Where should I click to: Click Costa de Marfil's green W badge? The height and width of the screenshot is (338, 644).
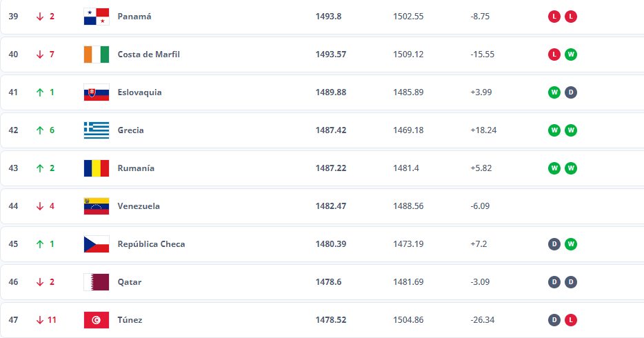(570, 54)
